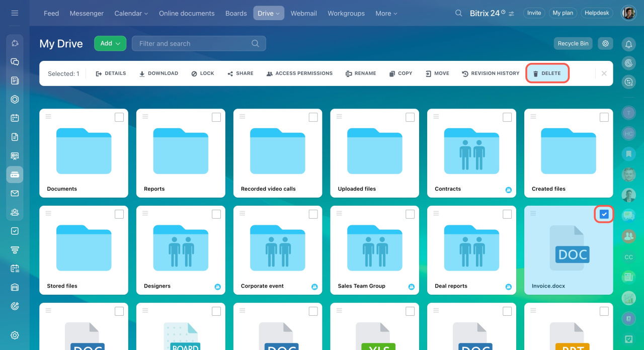The height and width of the screenshot is (350, 644).
Task: Mark the Contracts folder checkbox
Action: 507,117
